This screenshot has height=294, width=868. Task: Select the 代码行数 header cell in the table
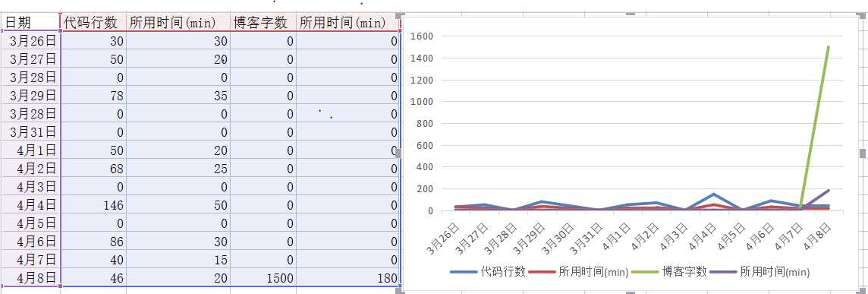click(93, 22)
